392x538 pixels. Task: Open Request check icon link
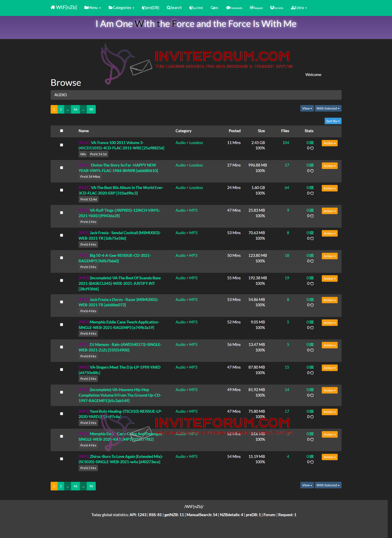click(256, 8)
